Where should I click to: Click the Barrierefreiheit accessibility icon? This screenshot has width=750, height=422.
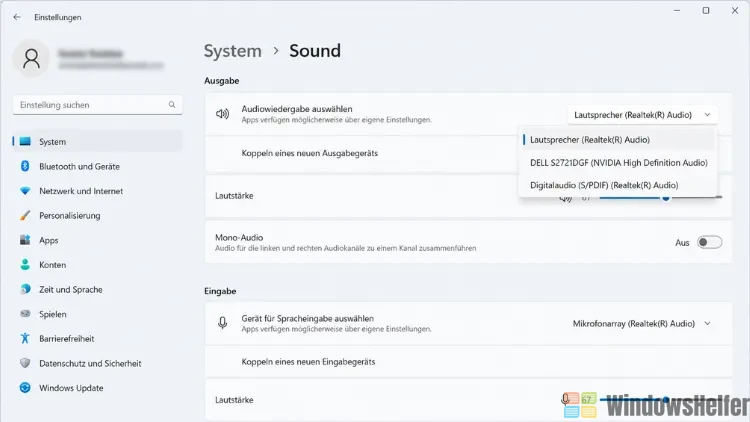point(25,338)
